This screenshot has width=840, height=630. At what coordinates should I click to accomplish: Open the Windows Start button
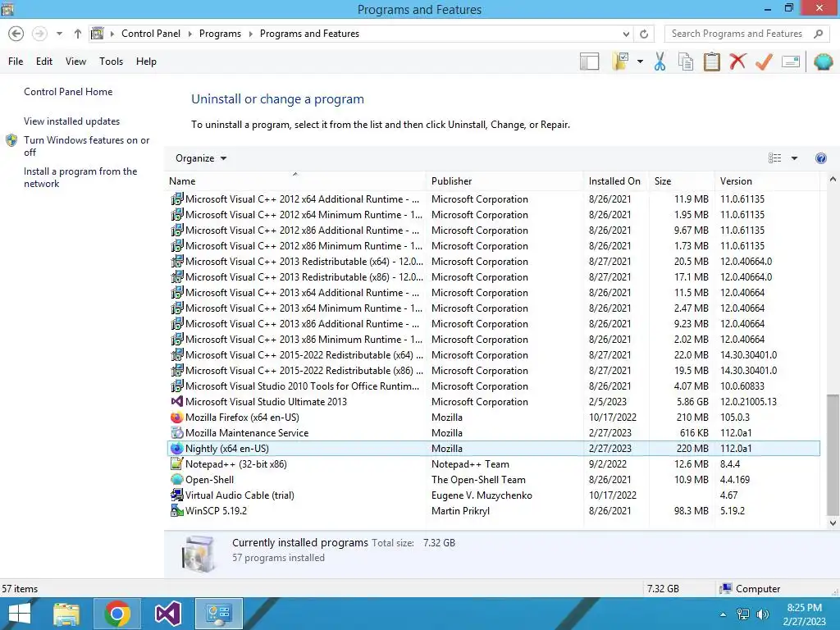click(x=20, y=614)
